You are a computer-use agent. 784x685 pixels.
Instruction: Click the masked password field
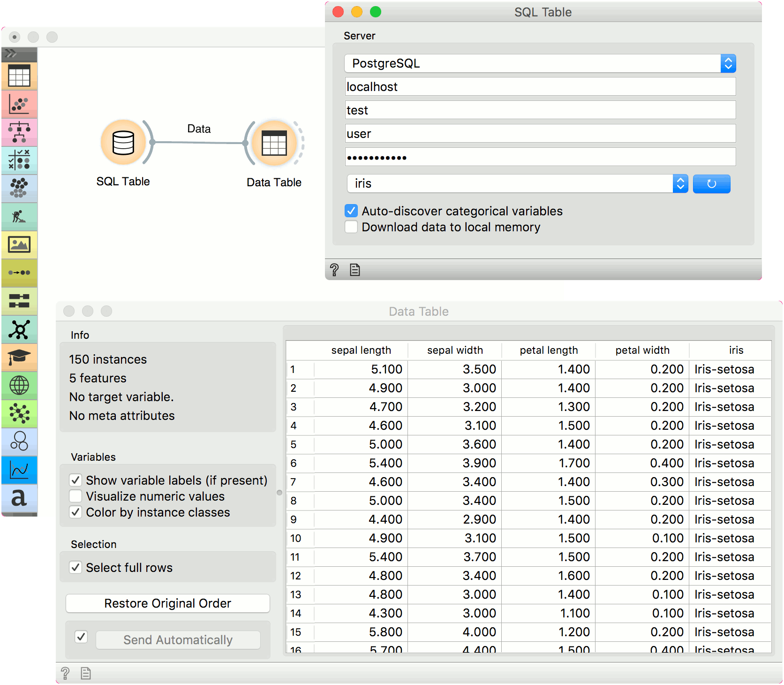pos(540,157)
